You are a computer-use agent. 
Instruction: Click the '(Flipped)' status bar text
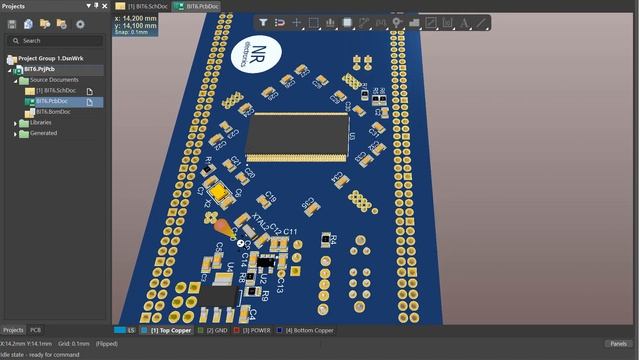[x=107, y=344]
